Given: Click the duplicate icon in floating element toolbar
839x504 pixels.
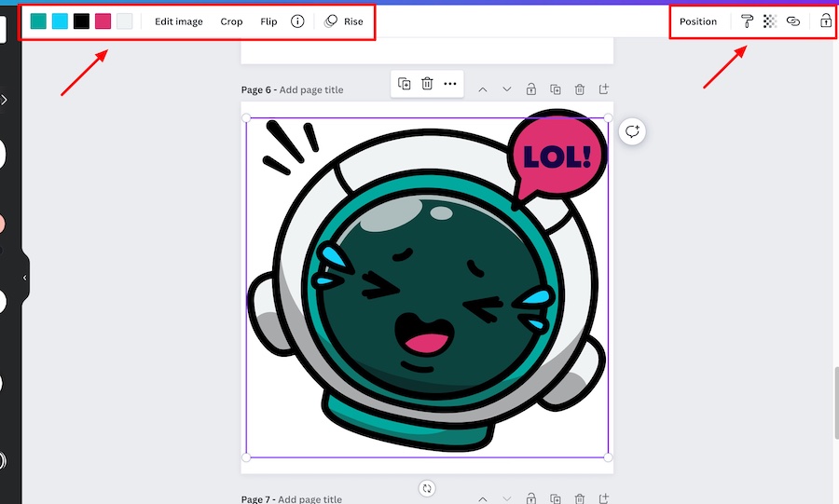Looking at the screenshot, I should pos(404,84).
